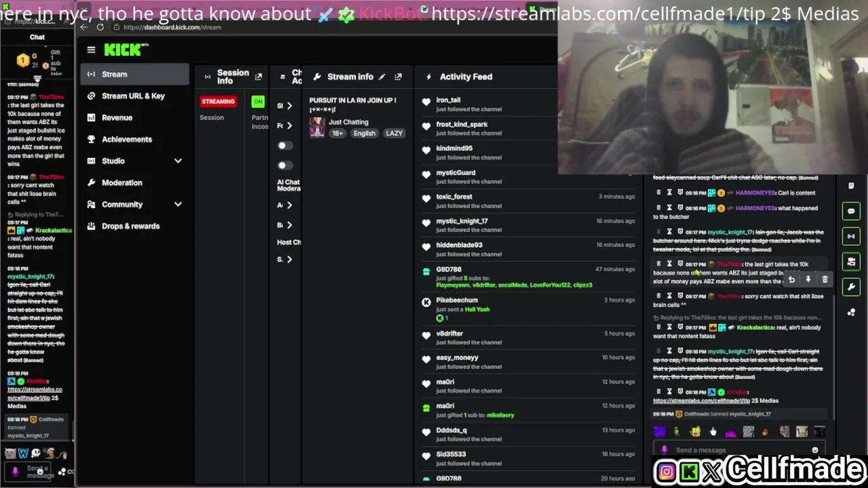868x488 pixels.
Task: Click the chat actions list icon
Action: (282, 77)
